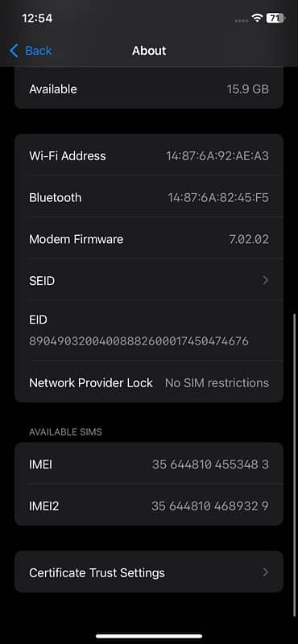Tap the Wi-Fi Address value
The width and height of the screenshot is (298, 644).
tap(217, 156)
